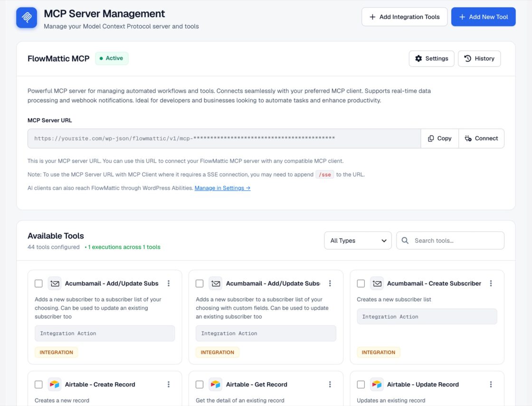Click the mail icon on the Acumbamail custom fields card
The image size is (532, 406).
[x=216, y=283]
